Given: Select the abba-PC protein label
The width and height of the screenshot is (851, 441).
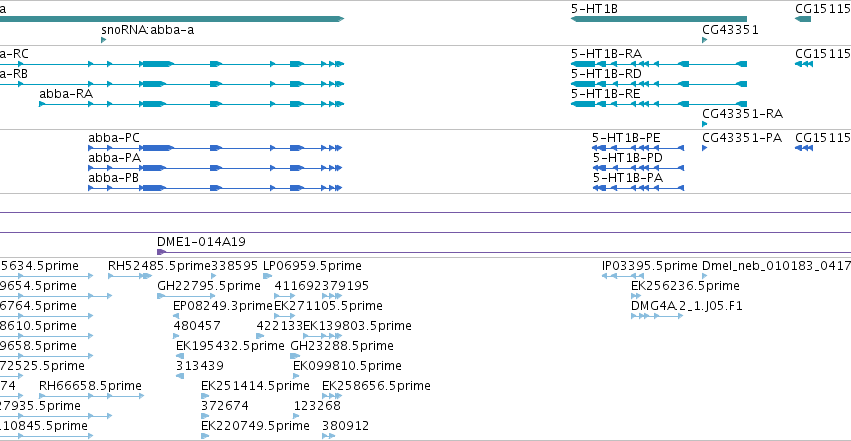Looking at the screenshot, I should (x=114, y=138).
